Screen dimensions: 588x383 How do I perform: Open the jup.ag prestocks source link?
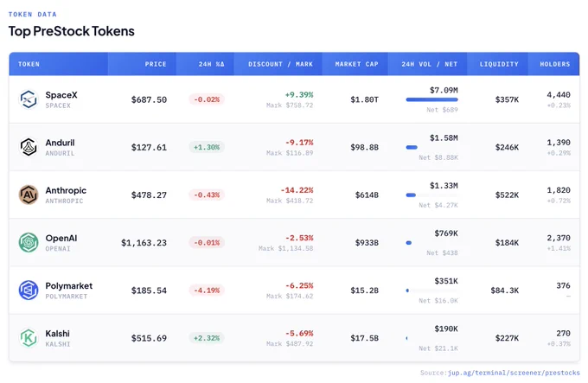point(514,373)
